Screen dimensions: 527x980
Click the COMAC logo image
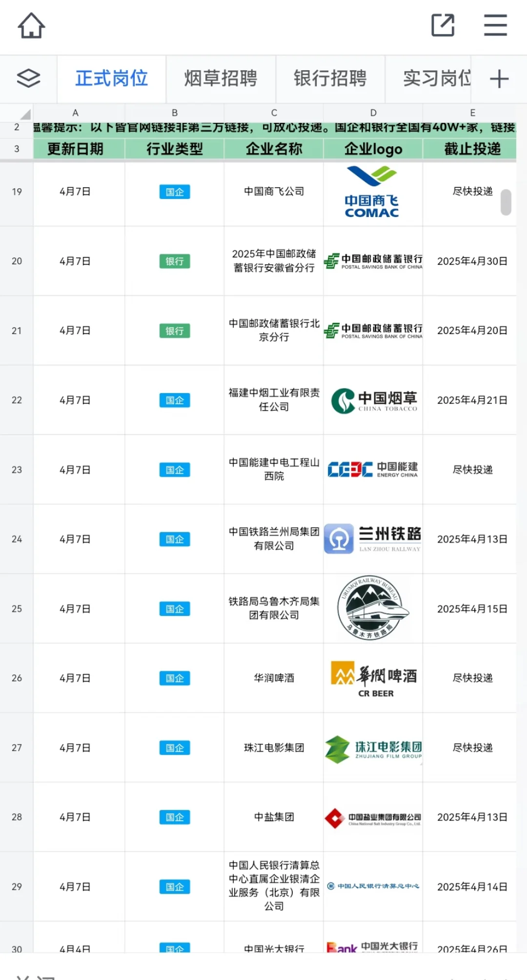coord(372,192)
